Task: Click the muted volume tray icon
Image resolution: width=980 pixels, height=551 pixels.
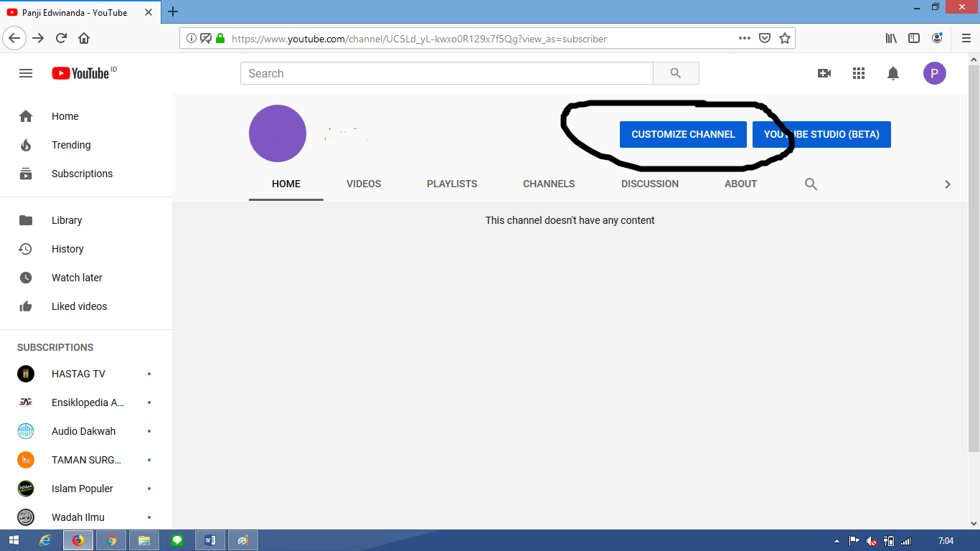Action: coord(872,541)
